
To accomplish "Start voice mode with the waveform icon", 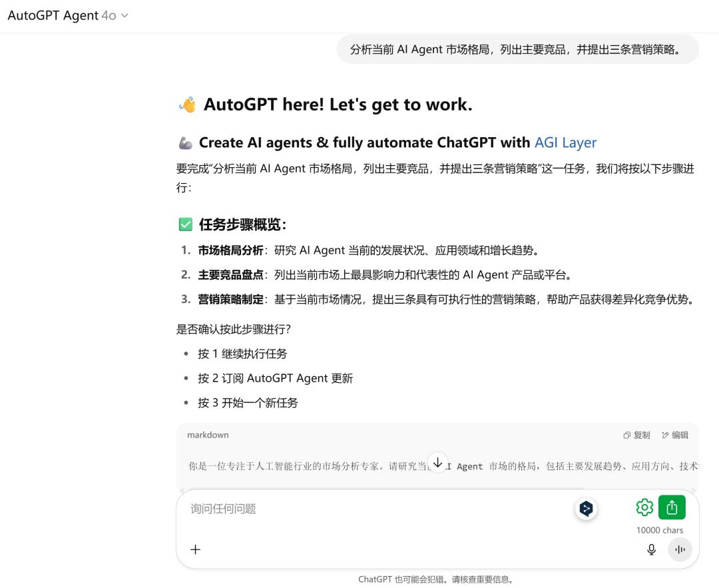I will click(x=680, y=549).
